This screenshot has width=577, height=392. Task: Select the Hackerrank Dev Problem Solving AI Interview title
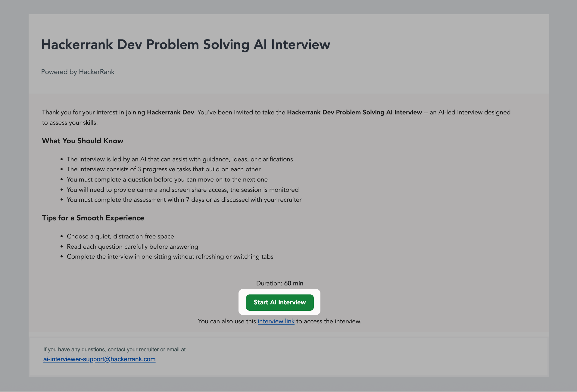(x=186, y=45)
